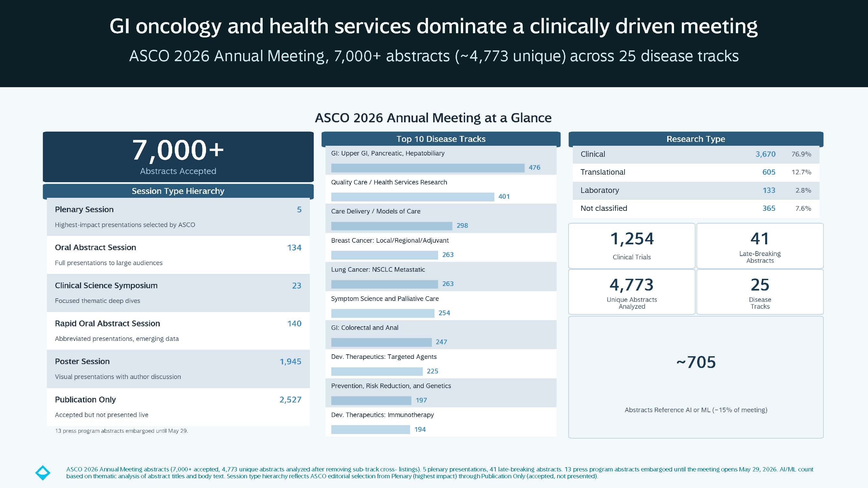Viewport: 868px width, 488px height.
Task: Click the slide main title about GI oncology
Action: click(434, 26)
